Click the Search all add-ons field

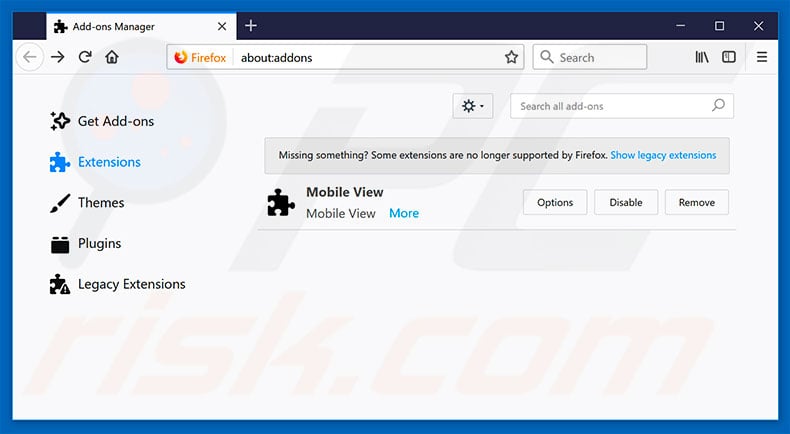pos(622,106)
